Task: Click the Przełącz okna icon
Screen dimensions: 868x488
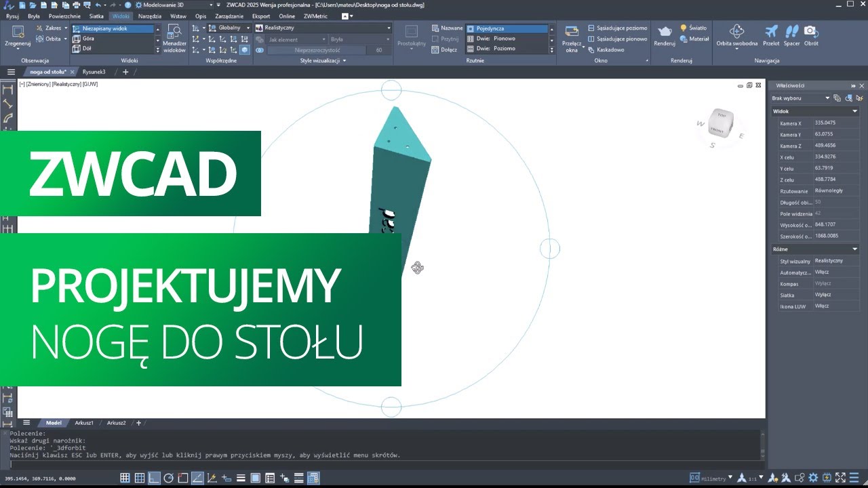Action: click(x=572, y=31)
